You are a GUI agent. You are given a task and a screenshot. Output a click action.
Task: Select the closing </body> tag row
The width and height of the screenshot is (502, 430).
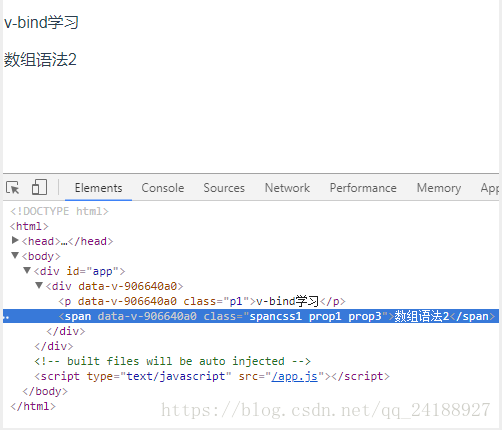(x=45, y=391)
